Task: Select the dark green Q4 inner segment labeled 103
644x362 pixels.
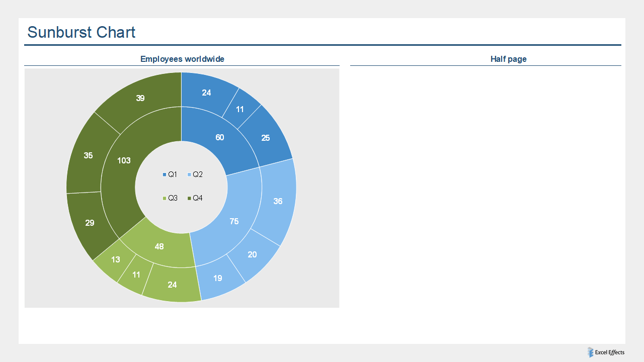Action: (x=124, y=161)
